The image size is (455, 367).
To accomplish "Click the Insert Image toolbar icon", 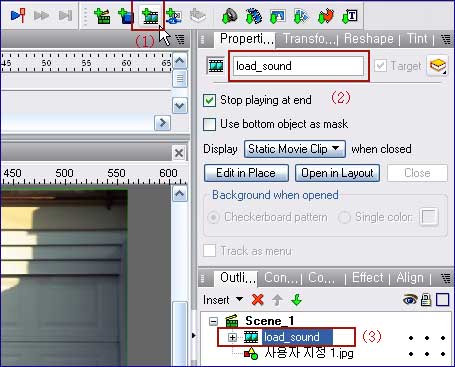I will (277, 16).
